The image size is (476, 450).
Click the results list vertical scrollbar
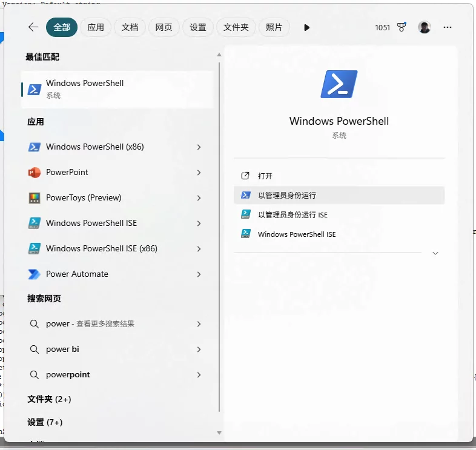(x=219, y=242)
